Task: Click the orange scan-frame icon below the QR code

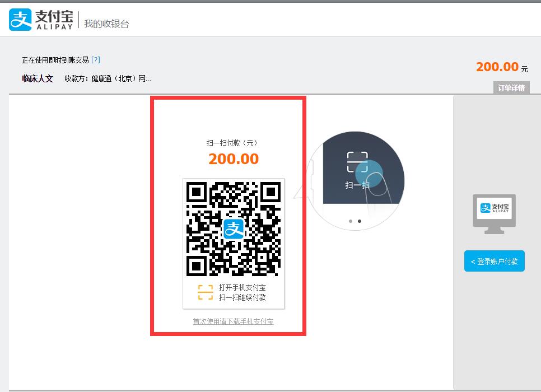Action: tap(206, 292)
